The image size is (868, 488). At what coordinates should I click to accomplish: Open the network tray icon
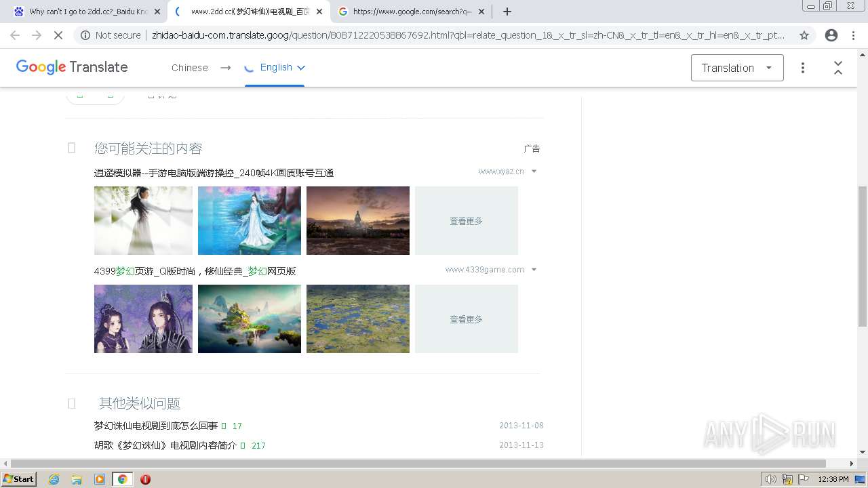[x=787, y=479]
